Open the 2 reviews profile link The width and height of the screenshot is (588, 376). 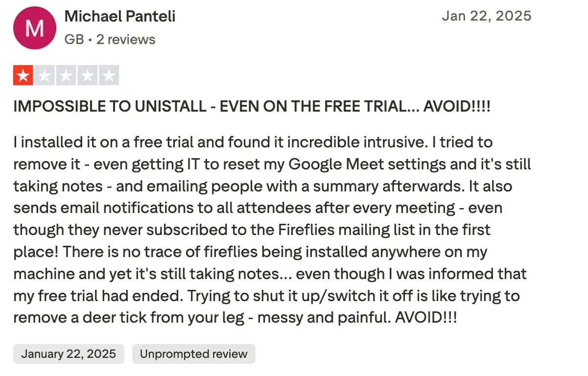(x=126, y=40)
